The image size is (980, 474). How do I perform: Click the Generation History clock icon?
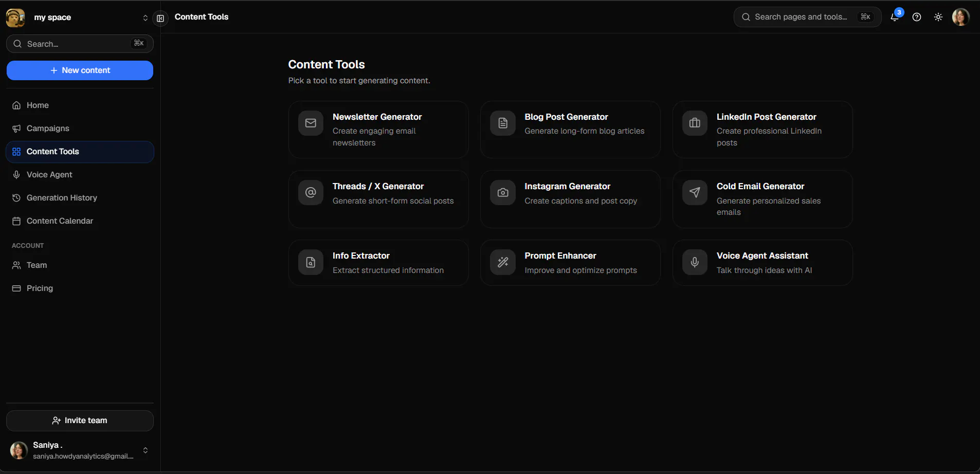(x=16, y=198)
